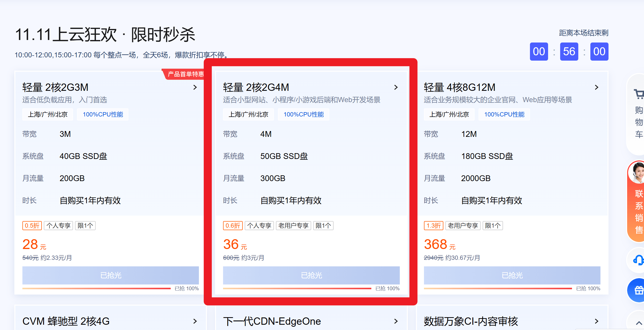Open 轻量 2核2G4M details chevron
The height and width of the screenshot is (330, 644).
[396, 87]
